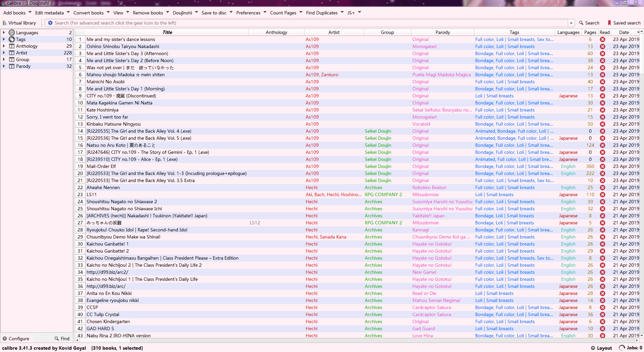Select the Parody column icon
The width and height of the screenshot is (644, 352).
(12, 66)
